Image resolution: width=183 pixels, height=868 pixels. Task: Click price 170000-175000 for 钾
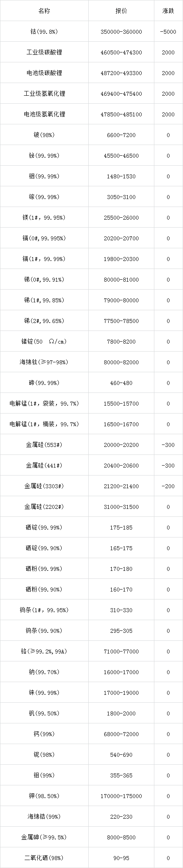pos(121,796)
